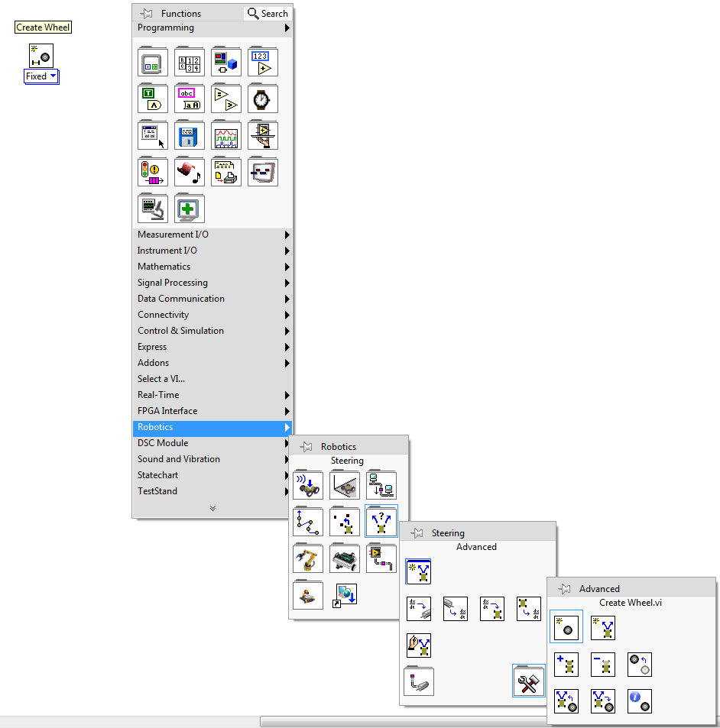Image resolution: width=720 pixels, height=728 pixels.
Task: Select the gray wheel rotate icon in Advanced palette
Action: coord(640,664)
